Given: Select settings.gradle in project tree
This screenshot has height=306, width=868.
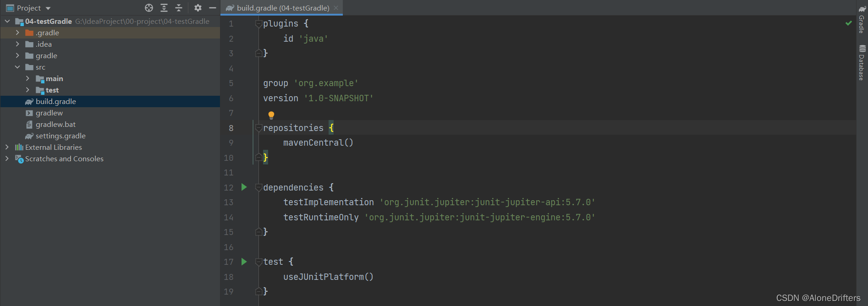Looking at the screenshot, I should [x=110, y=136].
